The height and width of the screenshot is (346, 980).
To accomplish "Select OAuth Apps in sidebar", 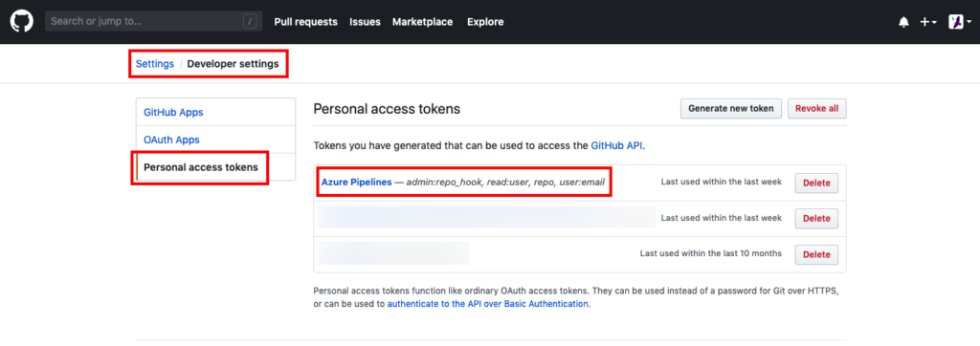I will coord(215,140).
